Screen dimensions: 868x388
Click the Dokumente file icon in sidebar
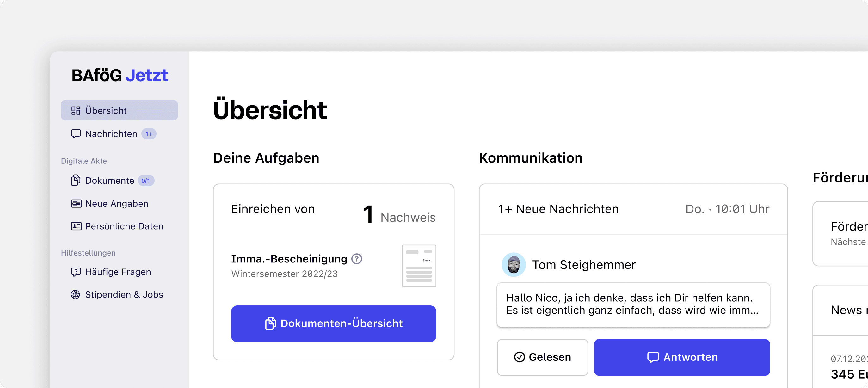tap(76, 180)
